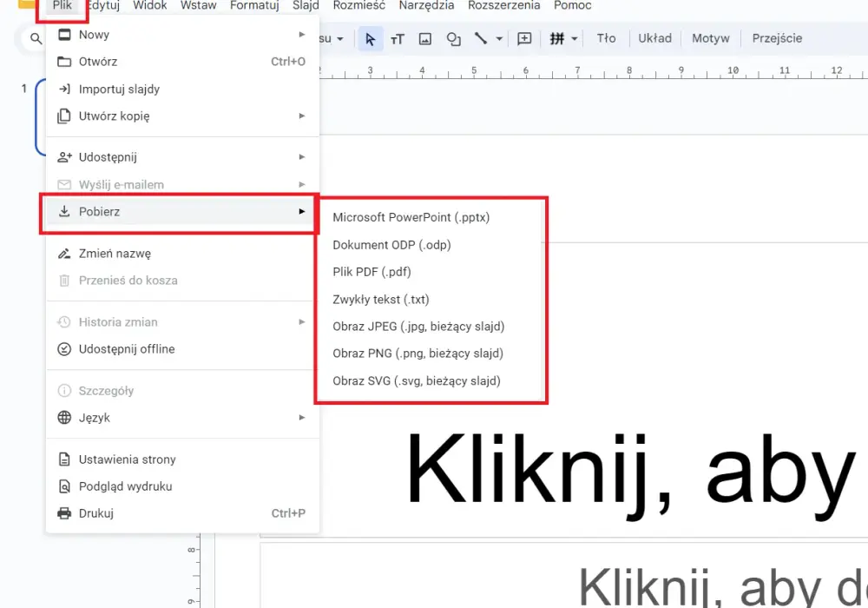Click the search magnifier icon

[36, 38]
